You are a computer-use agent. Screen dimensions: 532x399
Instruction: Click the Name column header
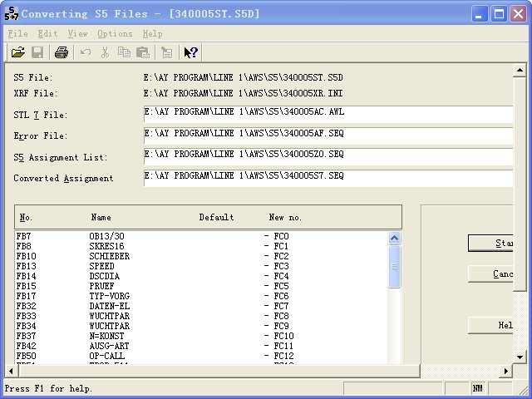(101, 218)
